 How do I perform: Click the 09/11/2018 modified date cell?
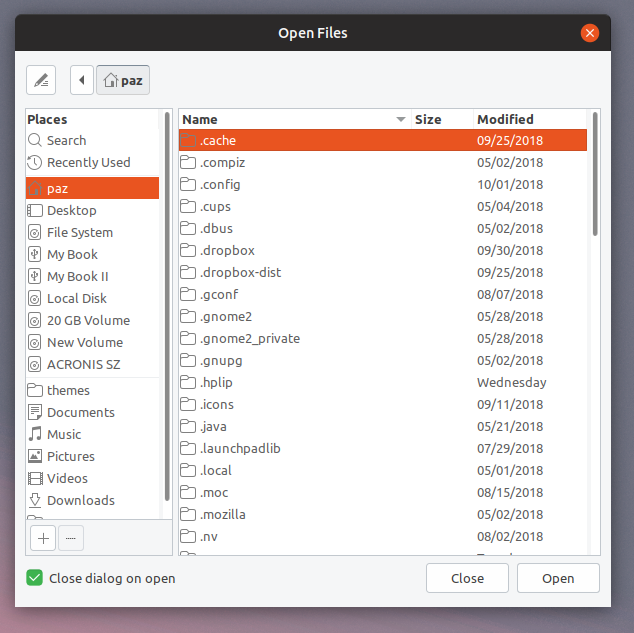[510, 405]
